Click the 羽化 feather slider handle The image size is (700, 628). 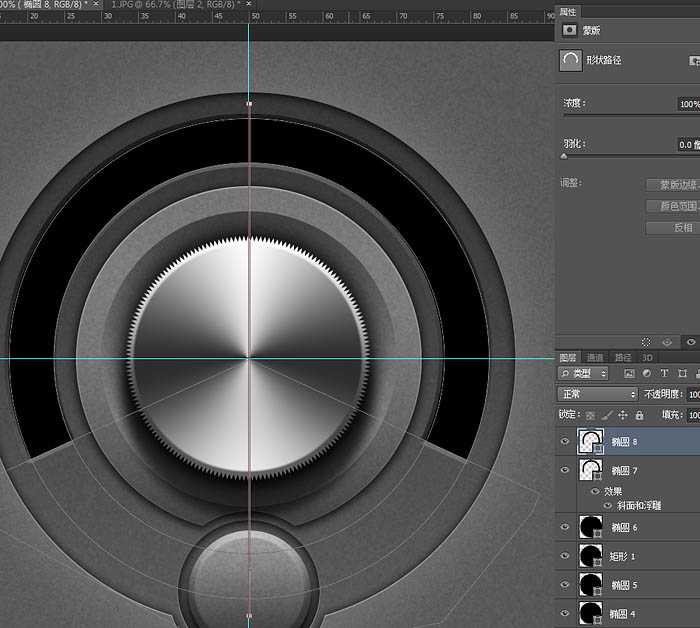tap(564, 156)
